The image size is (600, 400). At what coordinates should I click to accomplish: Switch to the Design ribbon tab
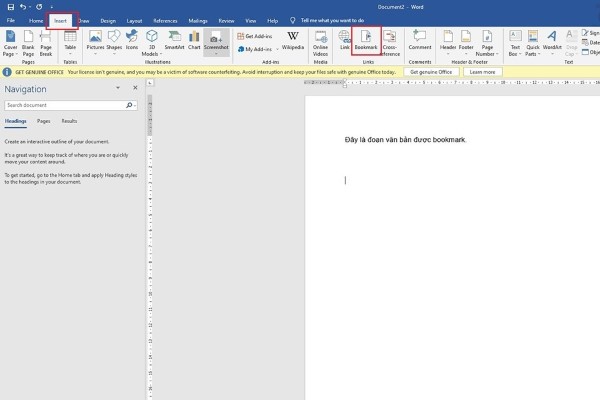click(107, 20)
